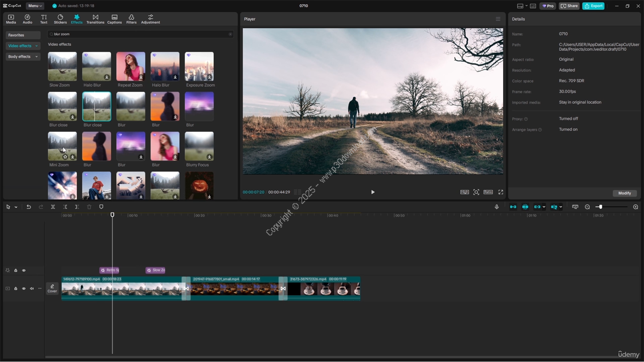644x362 pixels.
Task: Open the Audio tab
Action: 27,19
